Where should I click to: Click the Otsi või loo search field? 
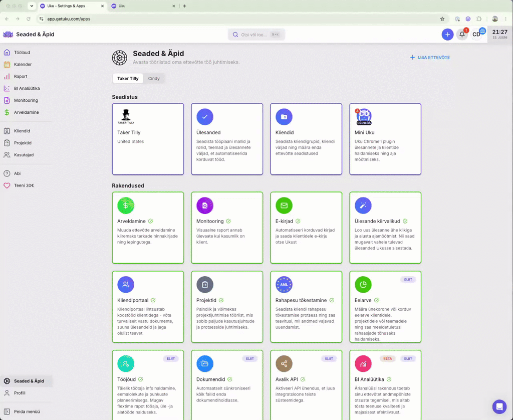pos(256,35)
